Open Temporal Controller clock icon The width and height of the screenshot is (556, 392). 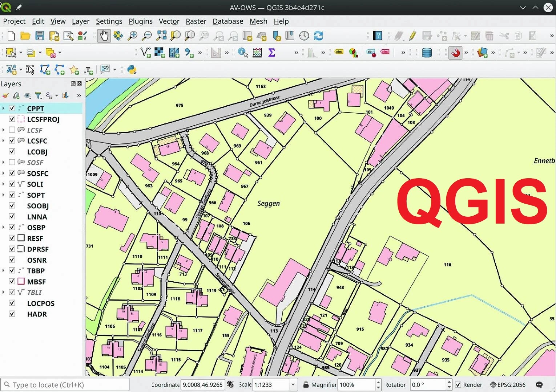pos(304,36)
